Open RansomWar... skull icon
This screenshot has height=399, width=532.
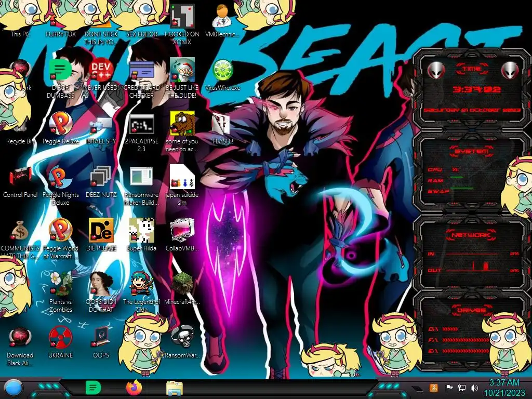[x=182, y=342]
